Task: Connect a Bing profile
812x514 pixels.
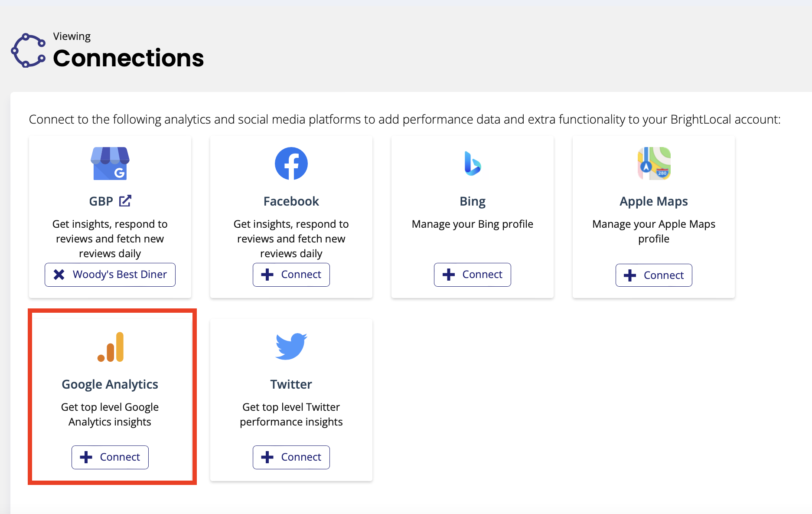Action: tap(473, 275)
